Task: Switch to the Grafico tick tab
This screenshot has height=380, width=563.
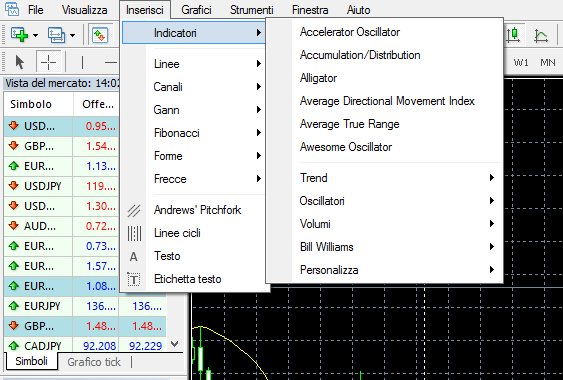Action: (94, 362)
